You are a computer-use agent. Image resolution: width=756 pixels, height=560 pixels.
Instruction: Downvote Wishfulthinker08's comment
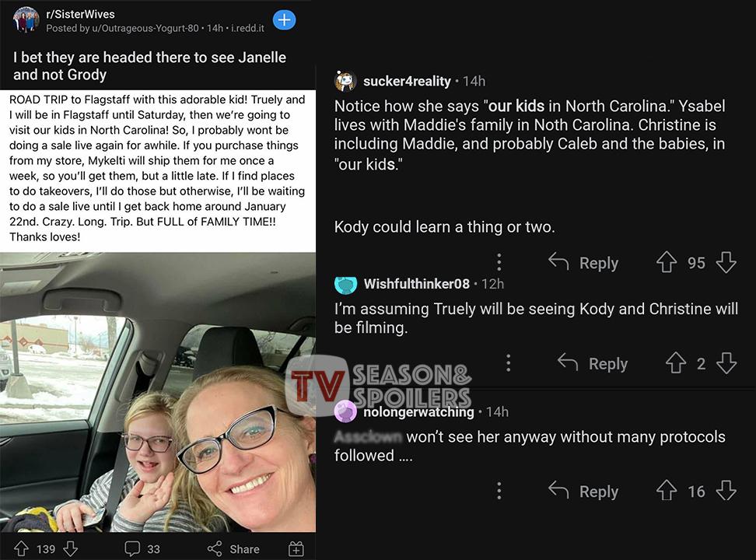pyautogui.click(x=726, y=363)
